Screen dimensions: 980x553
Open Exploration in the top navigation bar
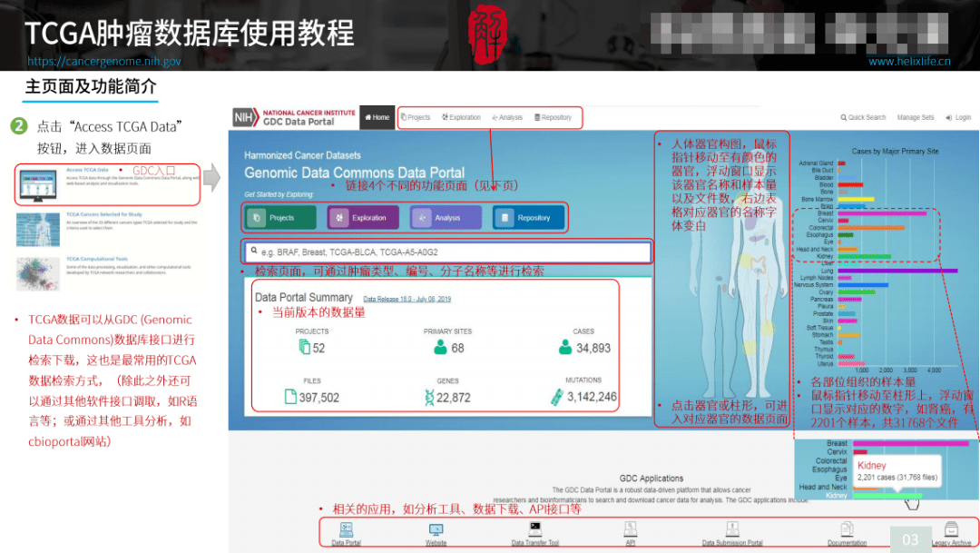(461, 117)
